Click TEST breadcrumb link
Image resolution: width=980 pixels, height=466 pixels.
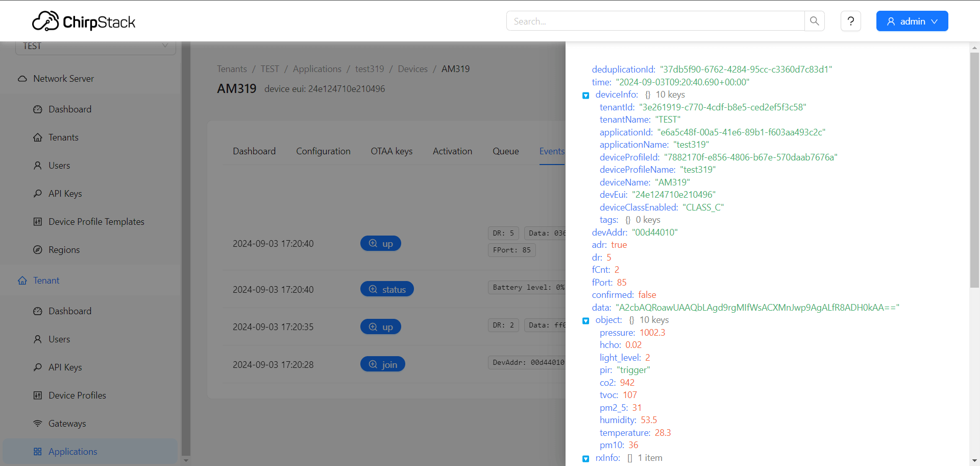[x=269, y=69]
